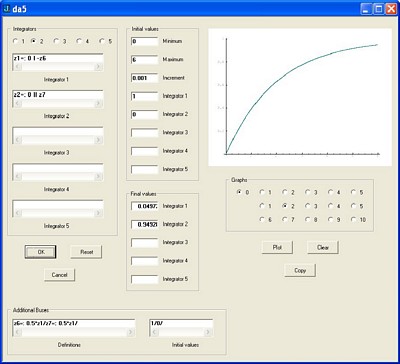Close the da5 window
The image size is (400, 364).
point(390,9)
